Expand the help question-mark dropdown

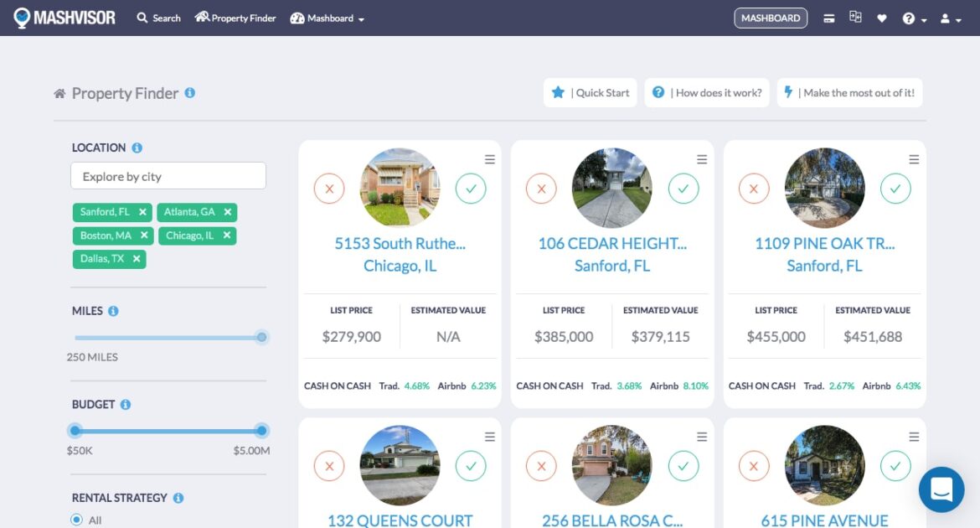pyautogui.click(x=912, y=18)
